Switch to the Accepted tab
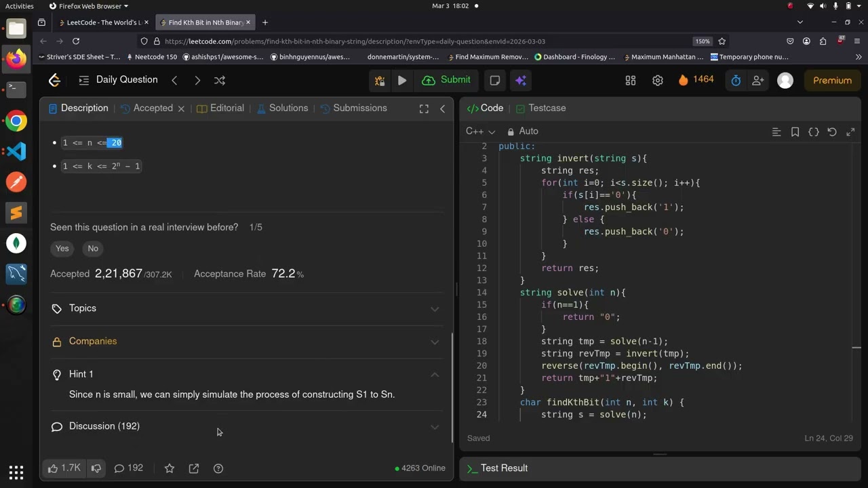The image size is (868, 488). [x=146, y=108]
